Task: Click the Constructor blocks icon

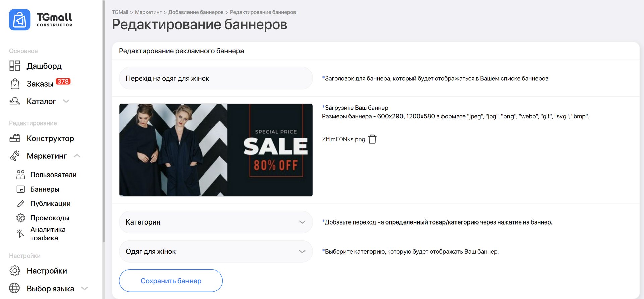Action: point(15,138)
